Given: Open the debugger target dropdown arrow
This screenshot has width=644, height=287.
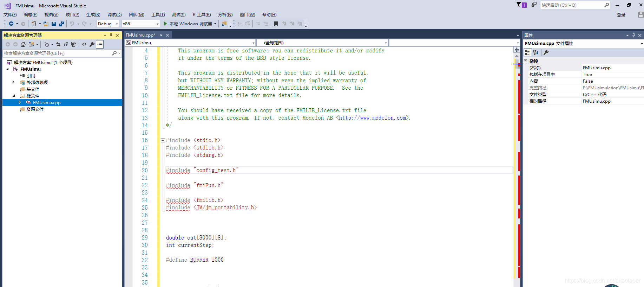Looking at the screenshot, I should point(215,24).
